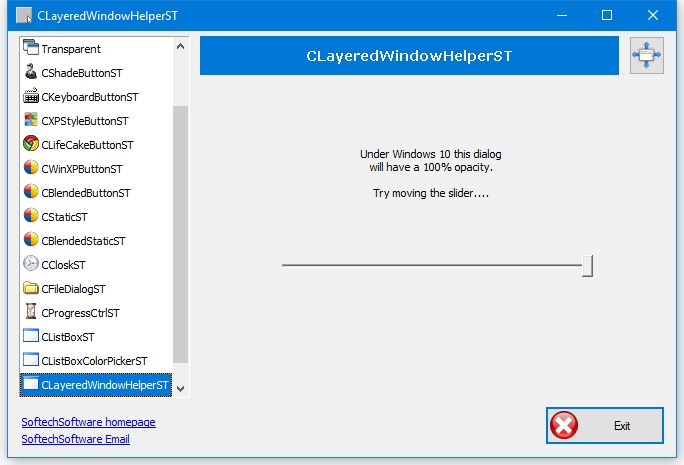Click the CKeyboardButtonST keyboard icon
The width and height of the screenshot is (684, 465).
pyautogui.click(x=31, y=96)
